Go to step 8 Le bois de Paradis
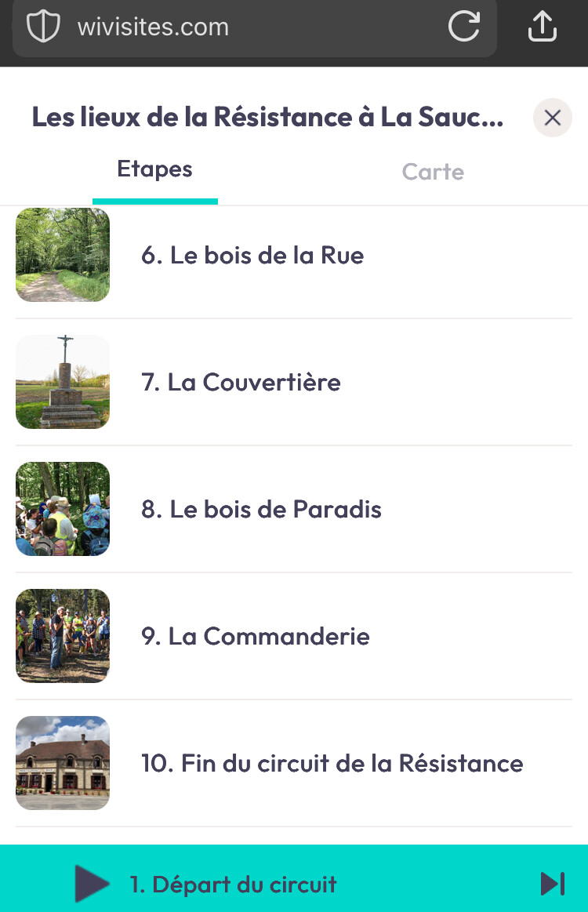This screenshot has width=588, height=912. tap(261, 510)
